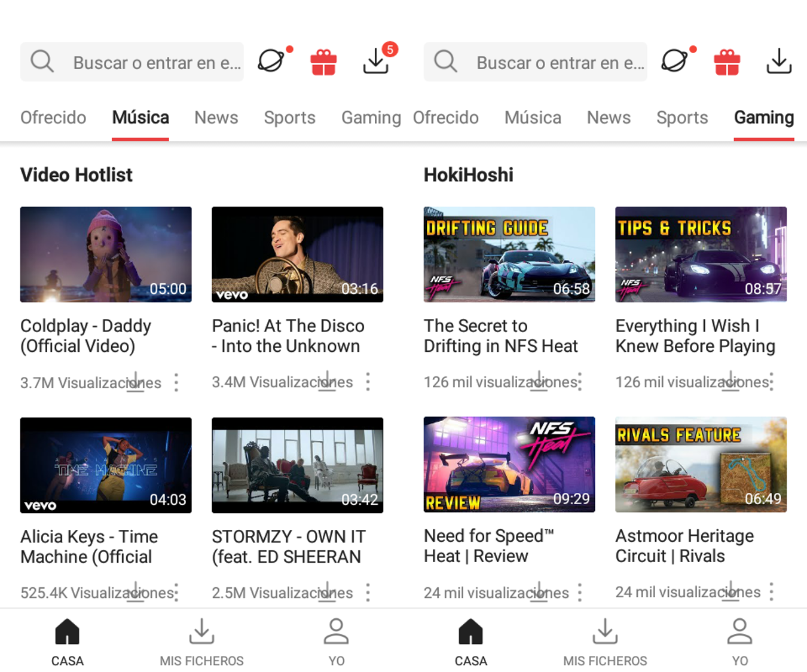Select the 'Video Hotlist' heading
Screen dimensions: 807x672
click(77, 175)
